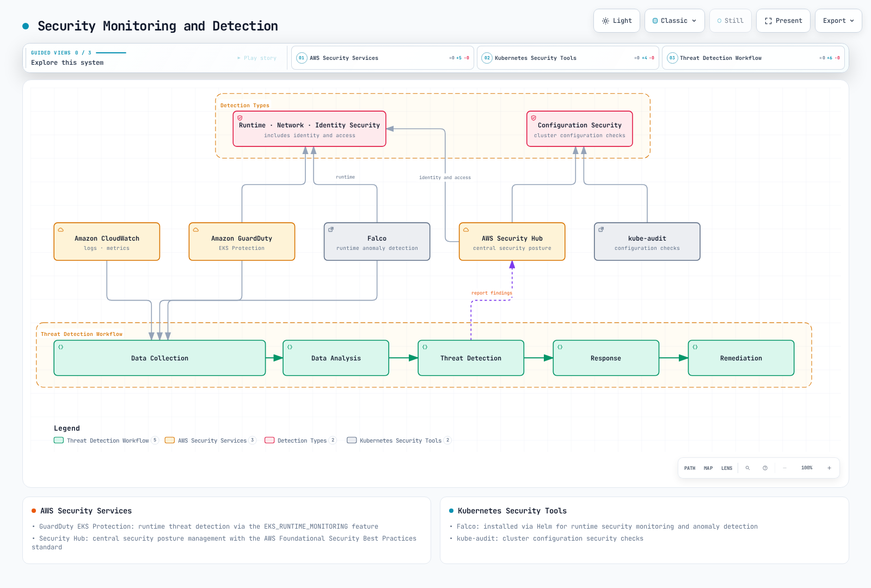Click the shield icon on Runtime Network Identity node

[x=240, y=118]
